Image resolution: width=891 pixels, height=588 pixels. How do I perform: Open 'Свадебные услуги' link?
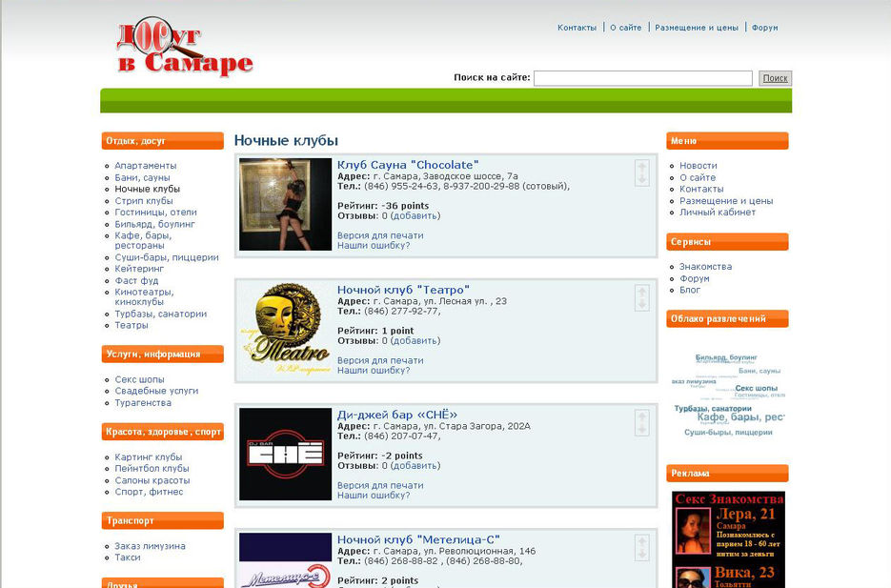[x=156, y=391]
